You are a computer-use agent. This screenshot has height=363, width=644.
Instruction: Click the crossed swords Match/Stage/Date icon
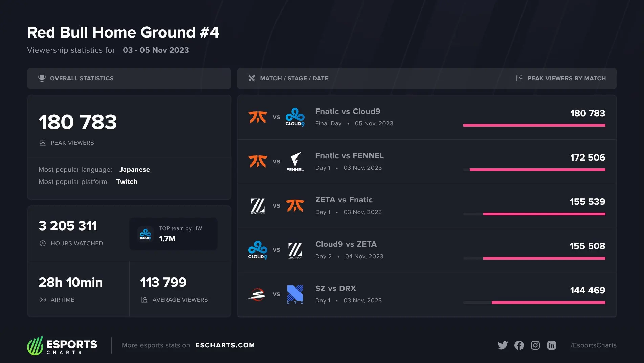coord(252,78)
